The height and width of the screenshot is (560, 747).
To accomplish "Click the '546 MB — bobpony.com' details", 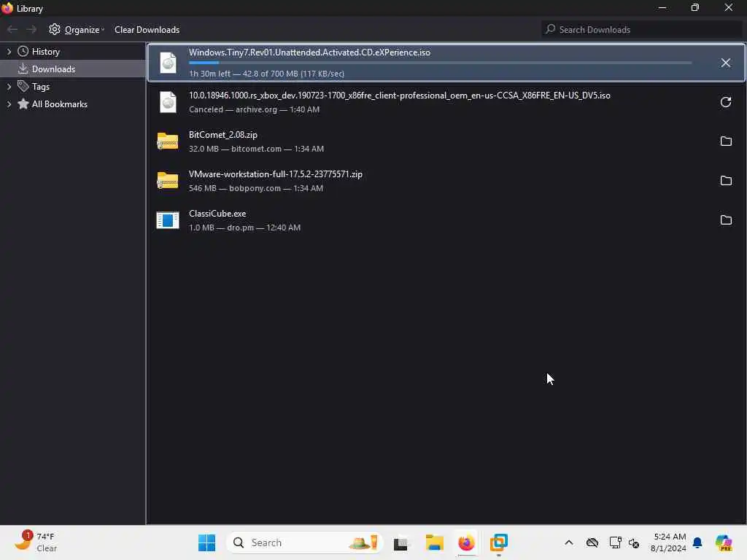I will click(256, 188).
